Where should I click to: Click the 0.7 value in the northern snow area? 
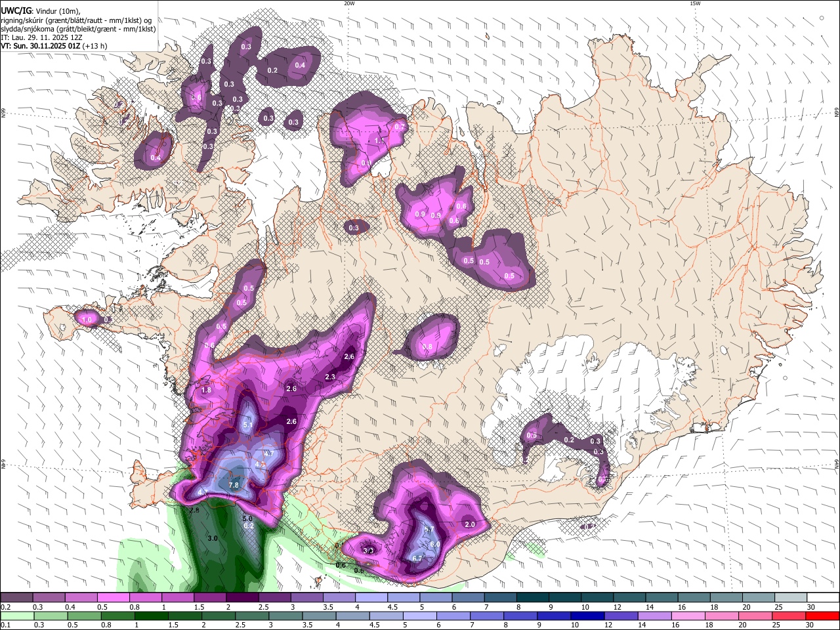pos(398,127)
